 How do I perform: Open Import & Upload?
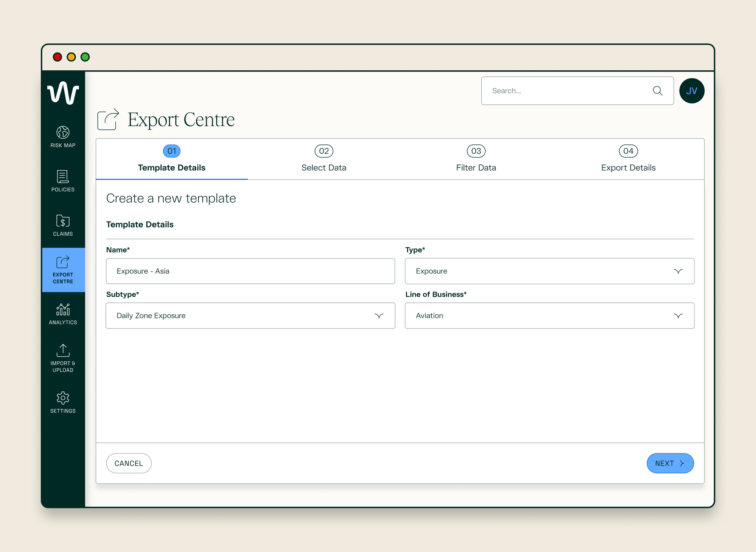(x=63, y=358)
